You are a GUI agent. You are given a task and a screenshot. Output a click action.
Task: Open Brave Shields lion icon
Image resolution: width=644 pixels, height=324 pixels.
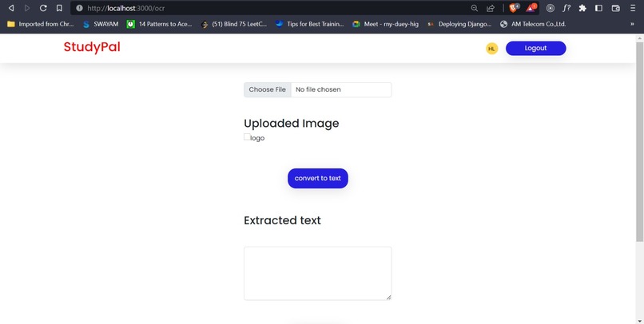click(515, 8)
